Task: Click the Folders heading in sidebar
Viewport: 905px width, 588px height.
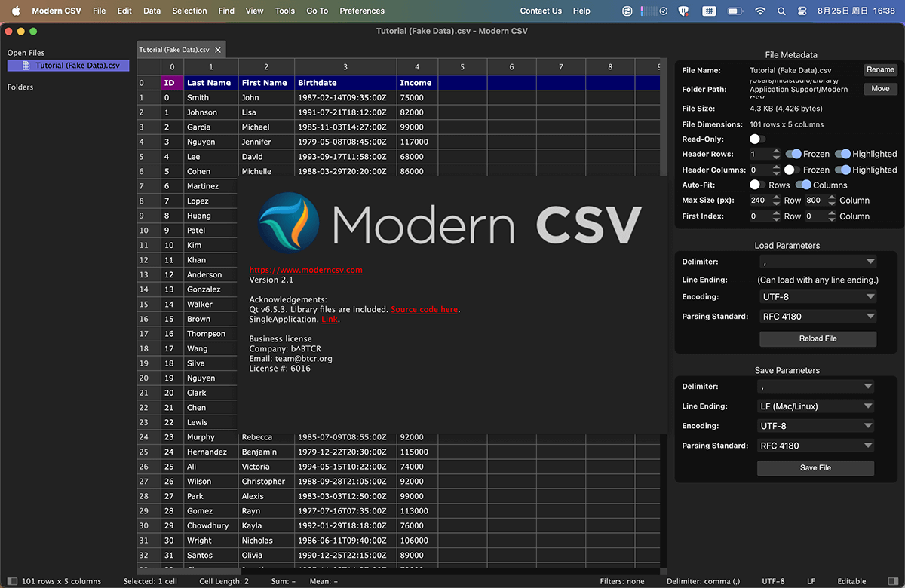Action: 20,87
